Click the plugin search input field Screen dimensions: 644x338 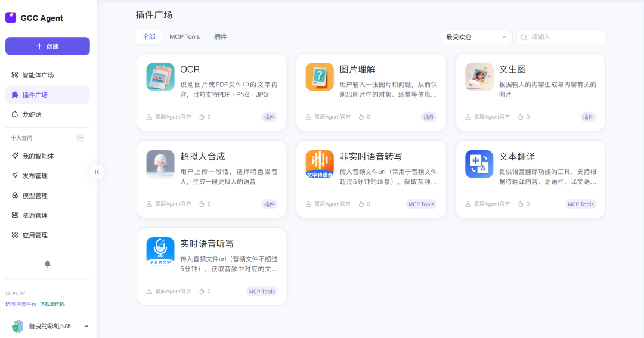tap(562, 37)
